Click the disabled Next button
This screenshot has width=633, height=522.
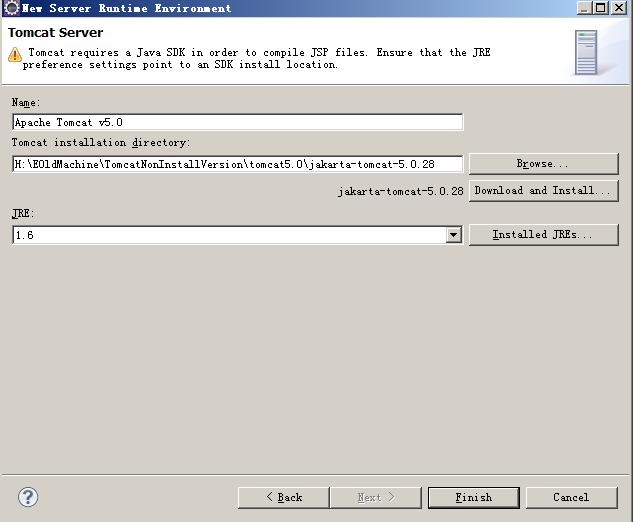[375, 497]
